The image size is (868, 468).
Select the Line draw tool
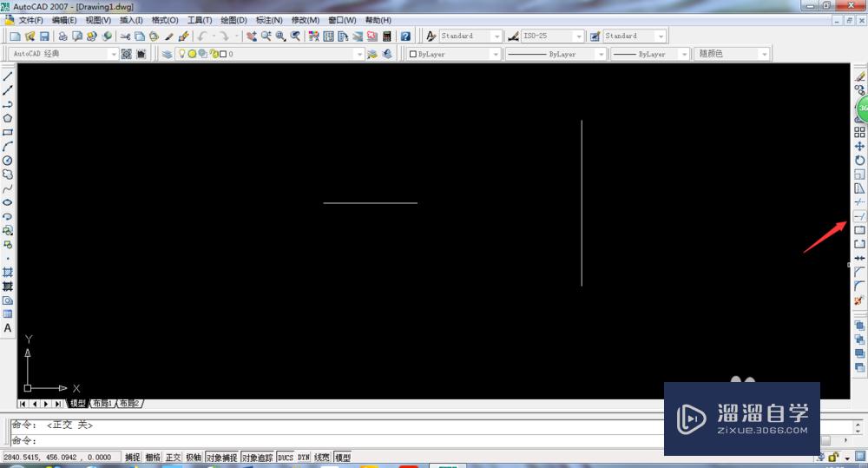tap(8, 76)
